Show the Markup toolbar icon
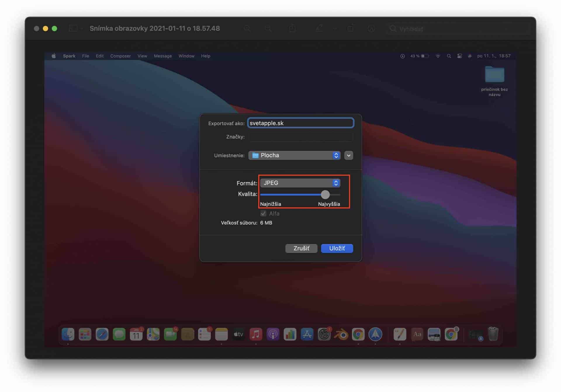The width and height of the screenshot is (561, 392). [371, 28]
